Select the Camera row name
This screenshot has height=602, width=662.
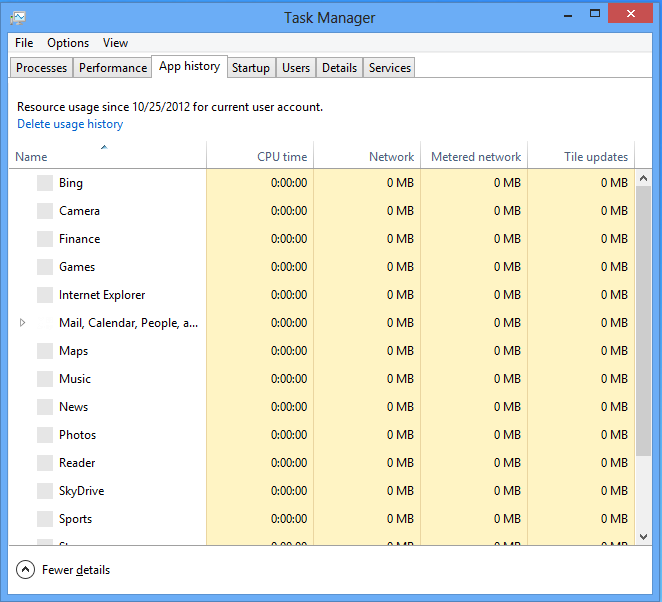(x=79, y=211)
